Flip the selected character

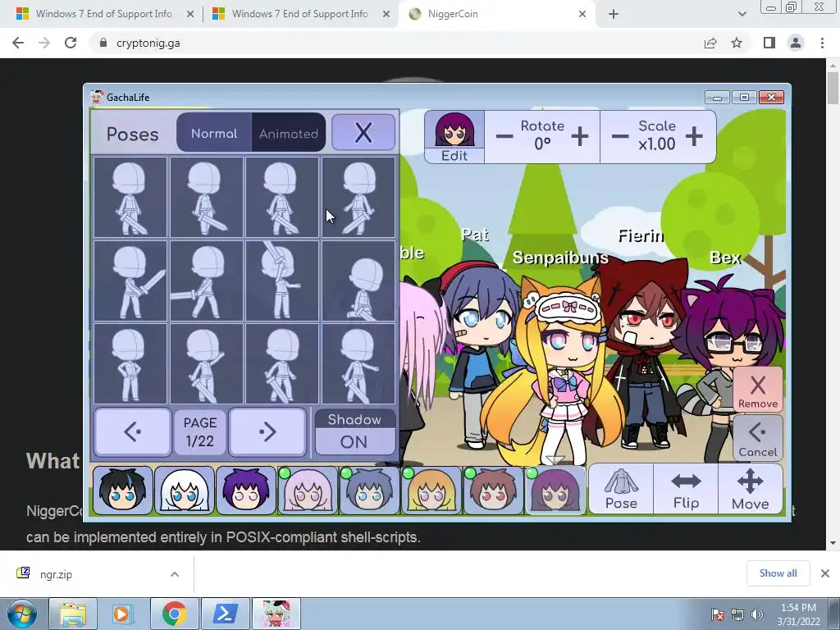686,489
